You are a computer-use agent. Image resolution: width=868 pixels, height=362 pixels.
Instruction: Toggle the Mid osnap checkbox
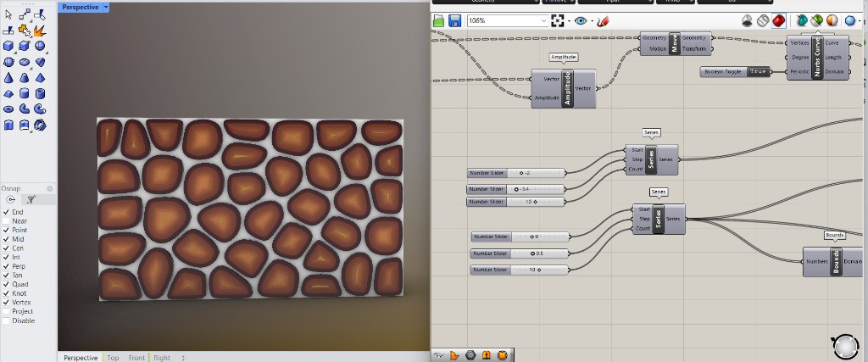pyautogui.click(x=6, y=239)
